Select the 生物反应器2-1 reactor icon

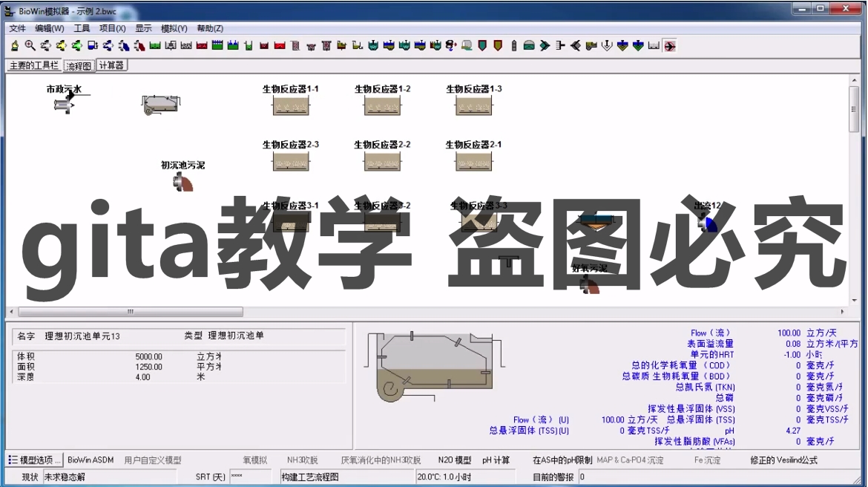pyautogui.click(x=474, y=161)
